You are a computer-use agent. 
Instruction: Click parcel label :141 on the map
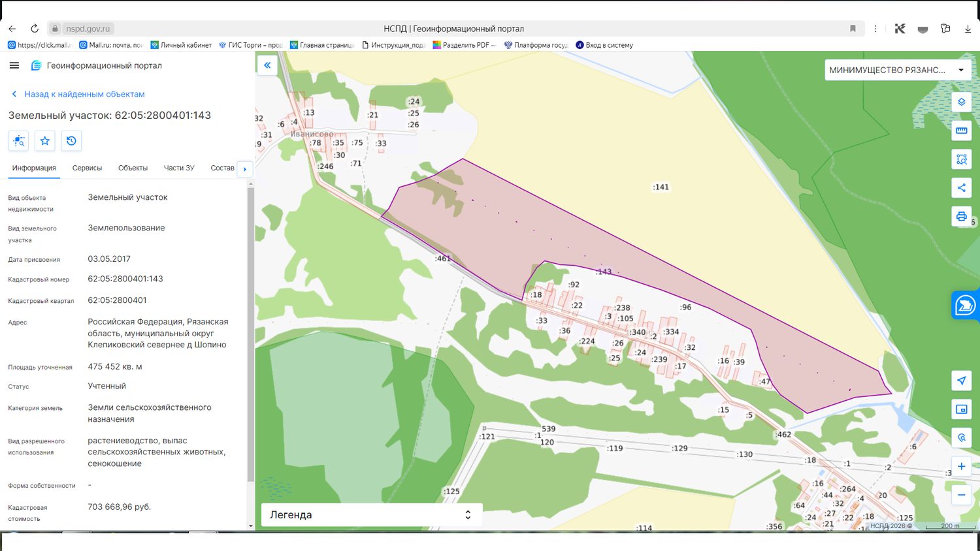[x=661, y=187]
